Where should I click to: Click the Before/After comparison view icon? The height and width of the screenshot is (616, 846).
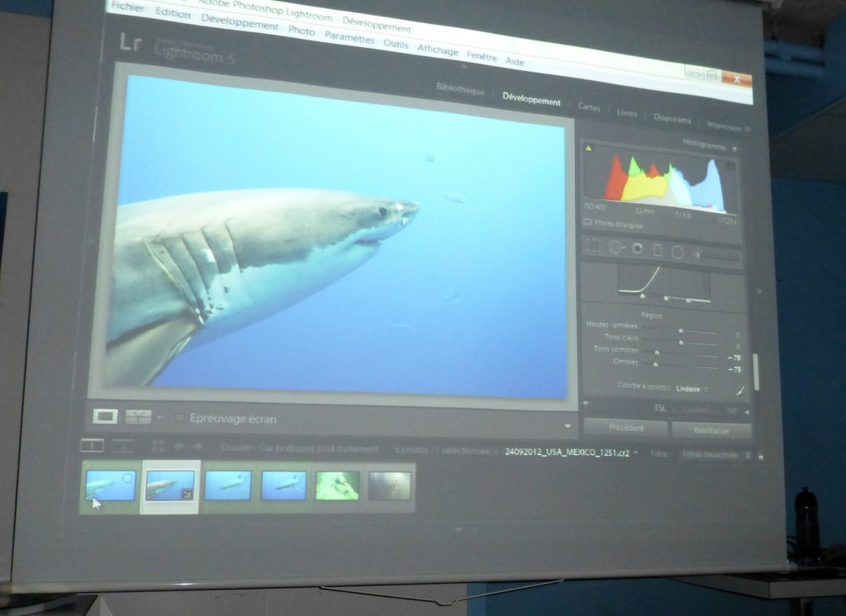tap(138, 417)
